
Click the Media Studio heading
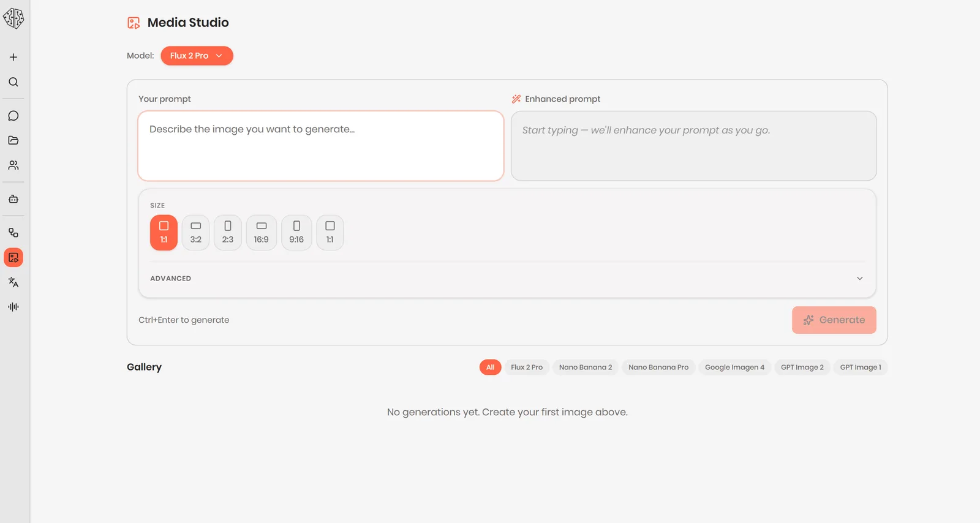(x=188, y=23)
